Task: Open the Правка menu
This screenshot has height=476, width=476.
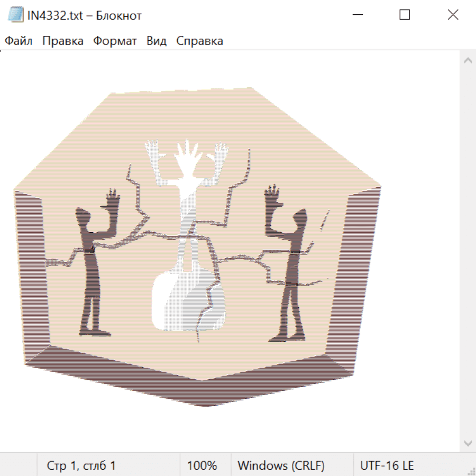Action: click(x=62, y=41)
